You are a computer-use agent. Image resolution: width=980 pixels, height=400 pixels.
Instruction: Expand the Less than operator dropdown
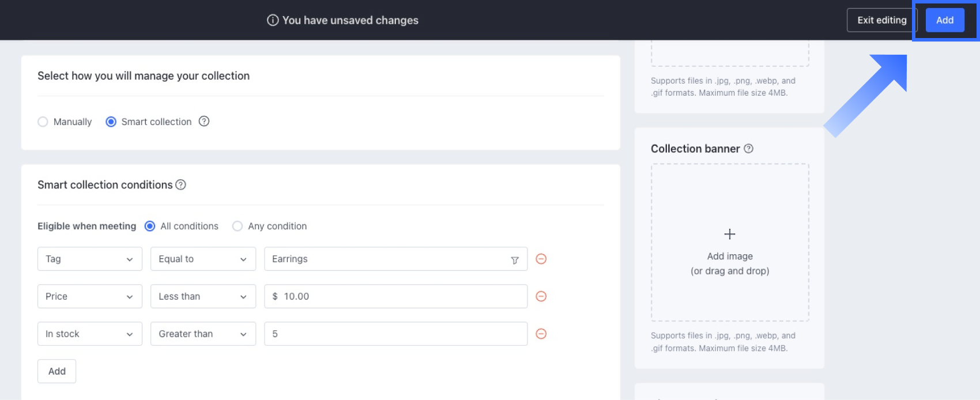coord(203,296)
